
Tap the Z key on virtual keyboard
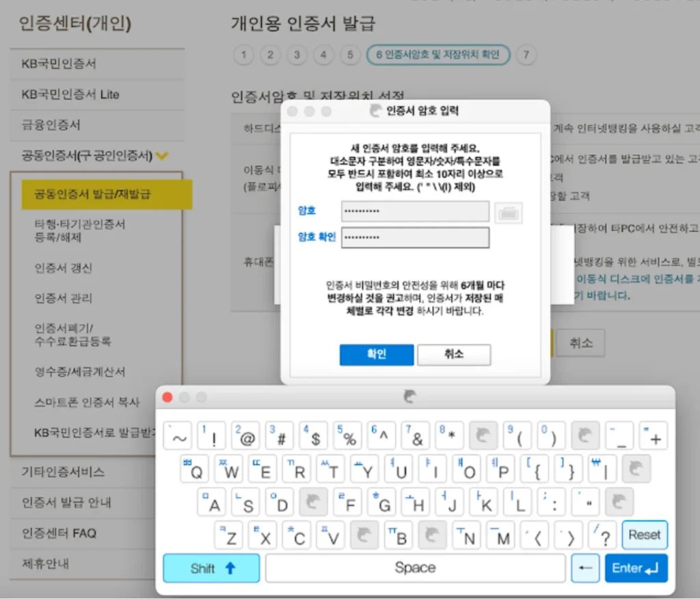pos(228,535)
